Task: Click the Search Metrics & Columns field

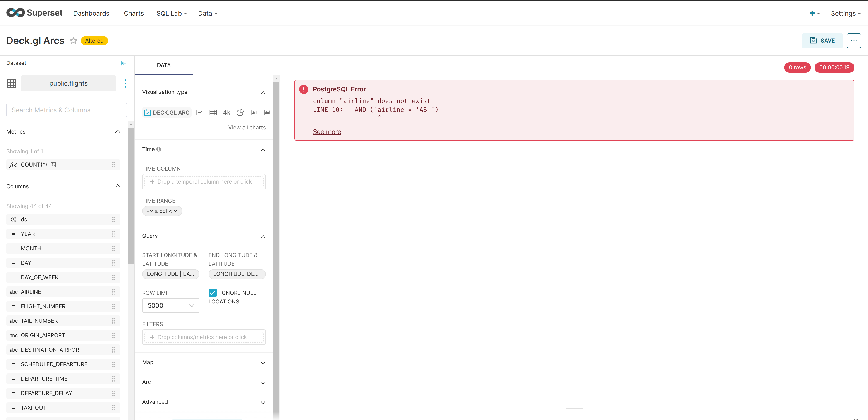Action: point(66,110)
